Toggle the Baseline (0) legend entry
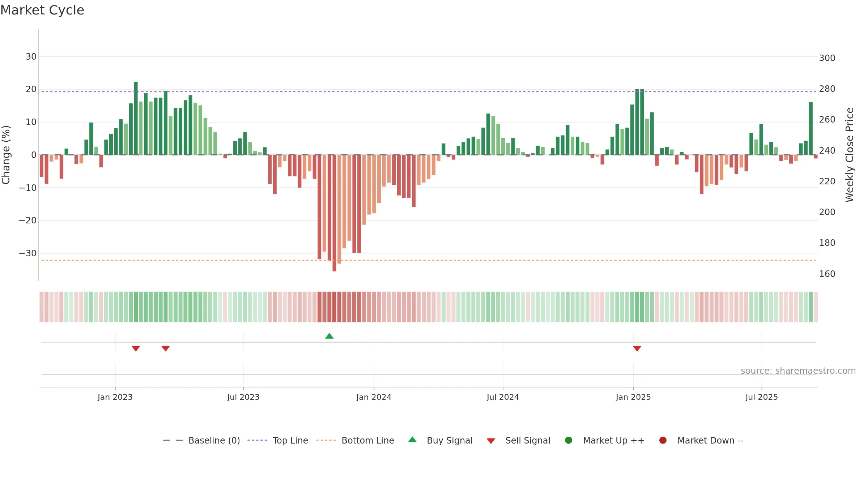868x488 pixels. coord(201,440)
